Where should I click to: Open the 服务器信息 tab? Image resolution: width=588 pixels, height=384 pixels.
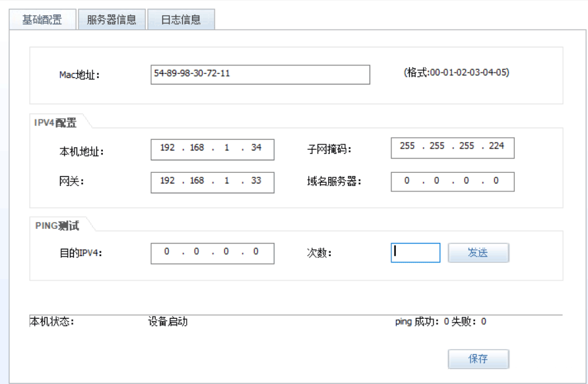click(112, 20)
